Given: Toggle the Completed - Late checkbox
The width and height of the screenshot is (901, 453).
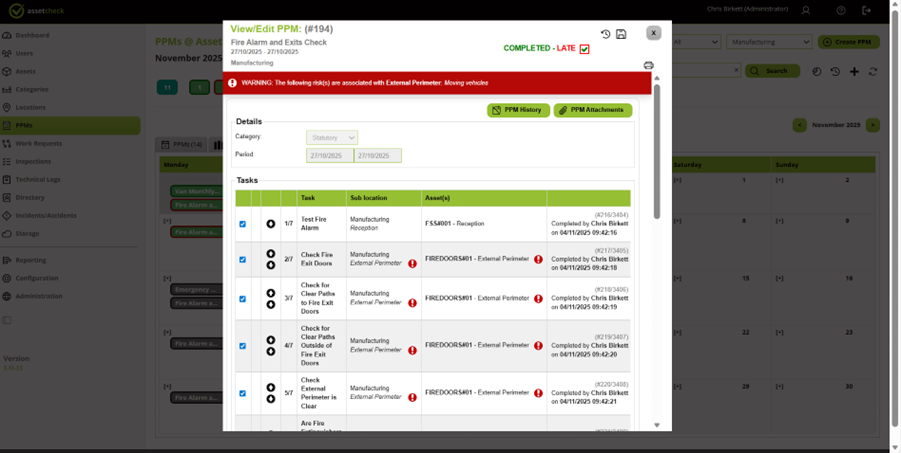Looking at the screenshot, I should [584, 49].
